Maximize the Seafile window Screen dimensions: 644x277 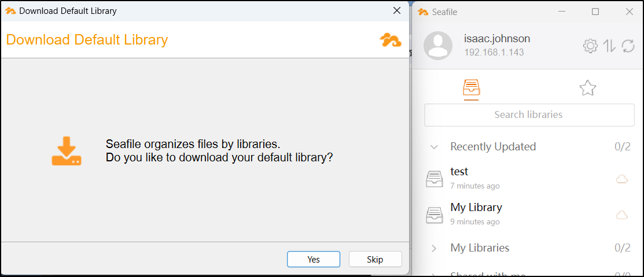tap(595, 12)
